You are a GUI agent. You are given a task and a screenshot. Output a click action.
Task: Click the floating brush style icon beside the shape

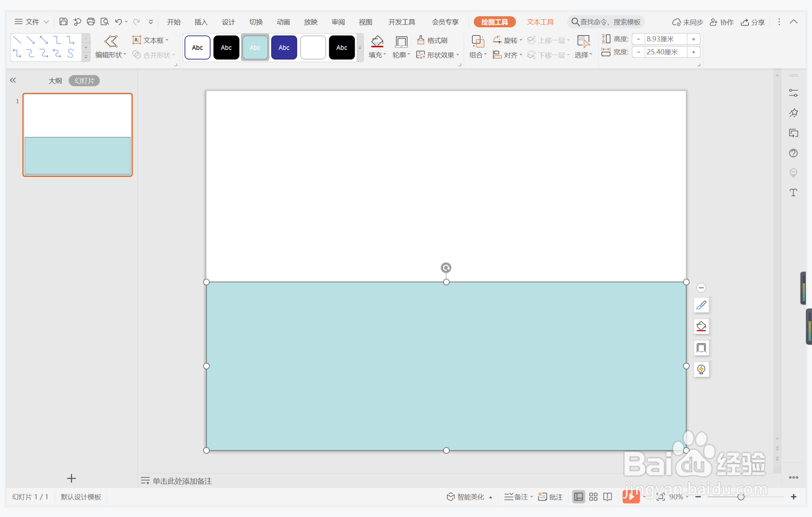[x=701, y=305]
